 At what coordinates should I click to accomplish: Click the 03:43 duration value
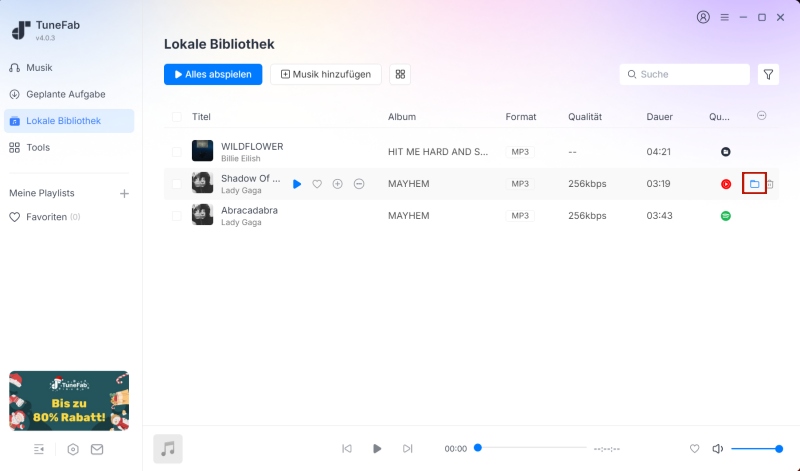pyautogui.click(x=659, y=215)
